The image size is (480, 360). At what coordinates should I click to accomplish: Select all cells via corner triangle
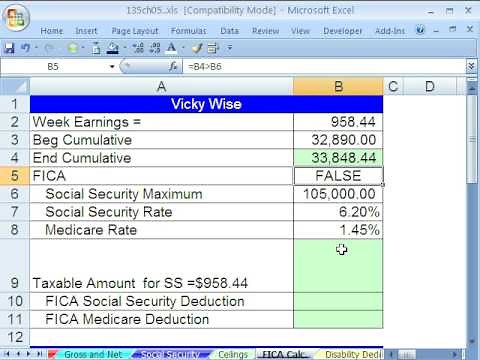pos(15,87)
